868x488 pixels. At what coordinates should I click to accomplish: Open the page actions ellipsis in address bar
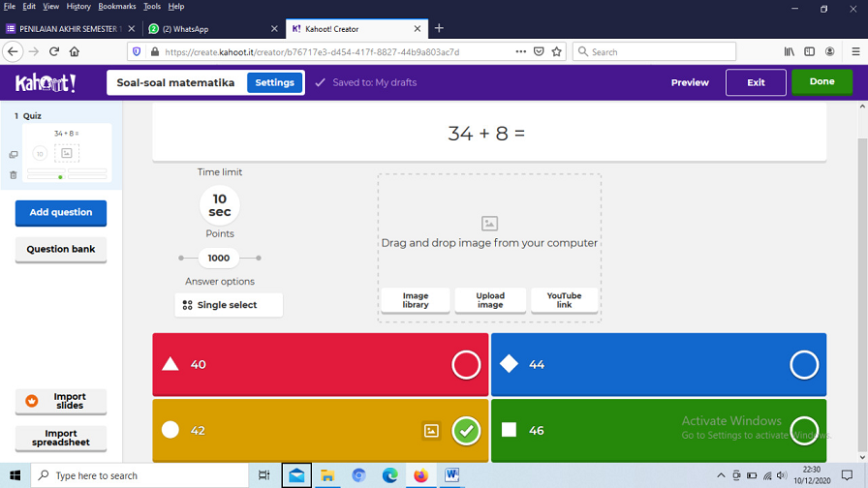point(521,51)
